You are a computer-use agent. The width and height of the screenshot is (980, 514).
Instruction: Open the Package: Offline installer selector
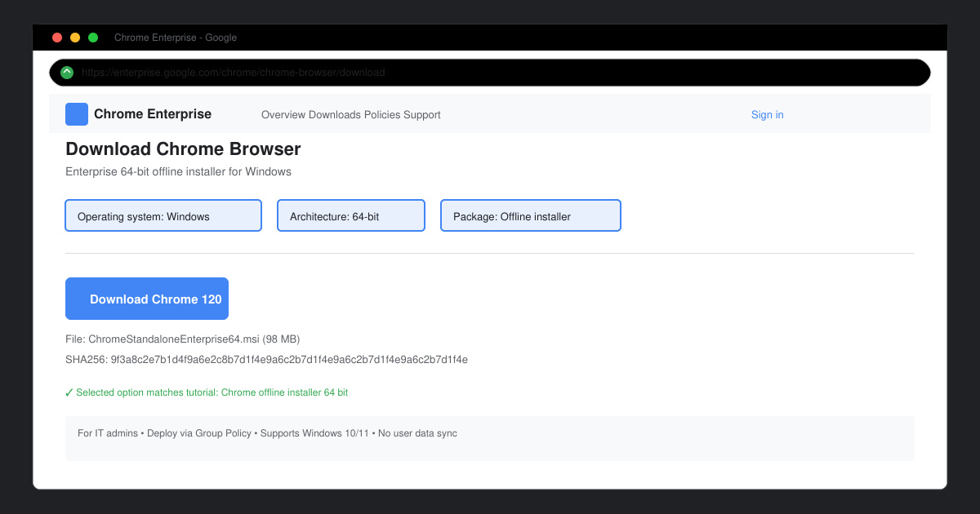pos(531,215)
